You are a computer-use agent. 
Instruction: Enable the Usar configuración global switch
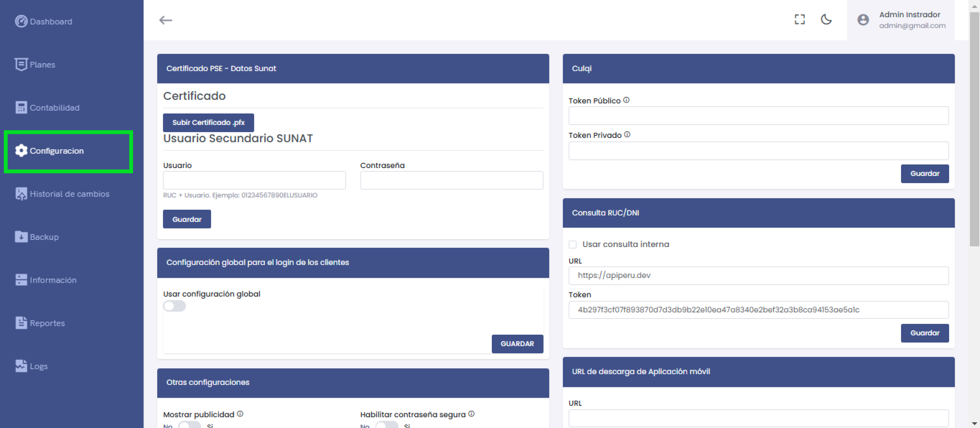coord(174,306)
